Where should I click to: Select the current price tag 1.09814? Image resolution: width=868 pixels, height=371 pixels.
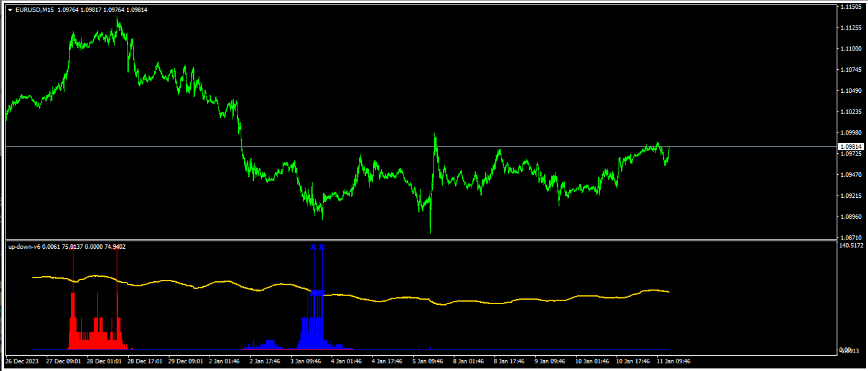pyautogui.click(x=851, y=147)
